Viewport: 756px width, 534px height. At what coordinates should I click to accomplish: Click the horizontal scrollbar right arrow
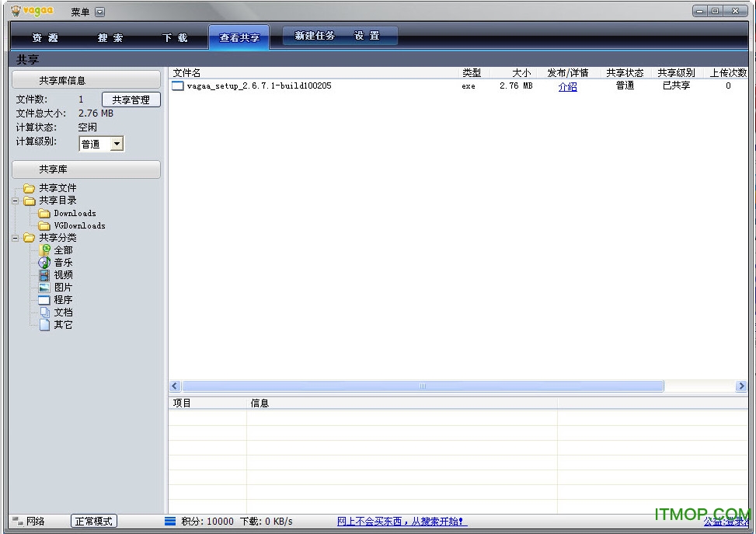tap(741, 386)
